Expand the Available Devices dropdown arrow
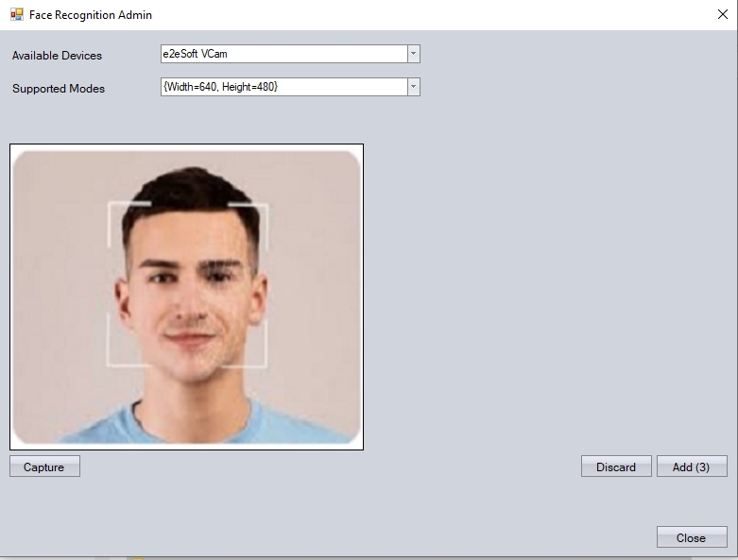Image resolution: width=738 pixels, height=560 pixels. [x=413, y=55]
